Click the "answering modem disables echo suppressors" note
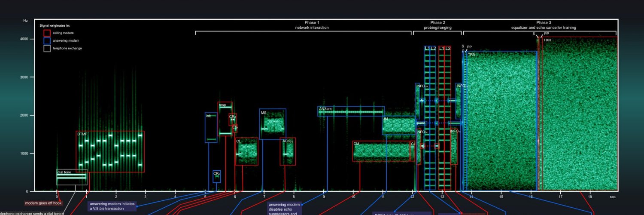644x215 pixels. point(284,208)
